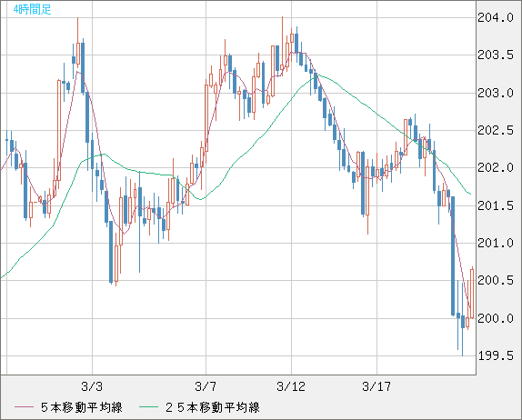Click the purple 5-period legend line sample

(24, 407)
